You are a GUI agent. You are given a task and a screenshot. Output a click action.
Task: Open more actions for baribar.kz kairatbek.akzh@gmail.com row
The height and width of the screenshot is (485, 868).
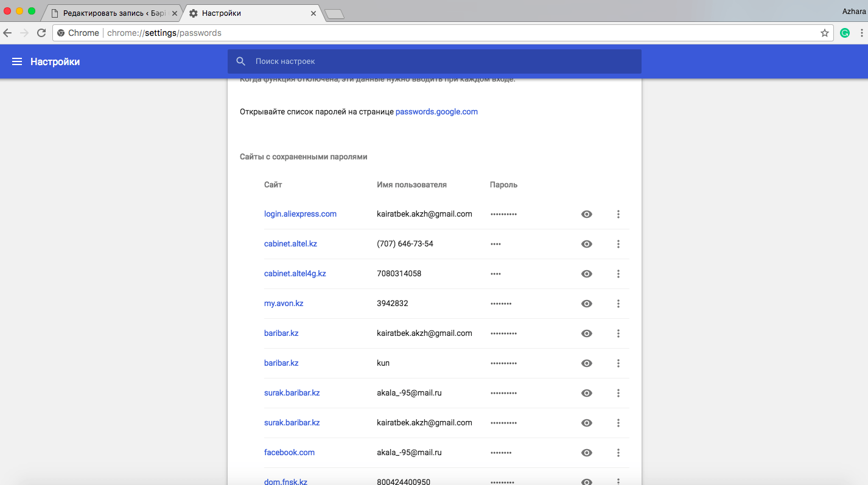pyautogui.click(x=618, y=333)
